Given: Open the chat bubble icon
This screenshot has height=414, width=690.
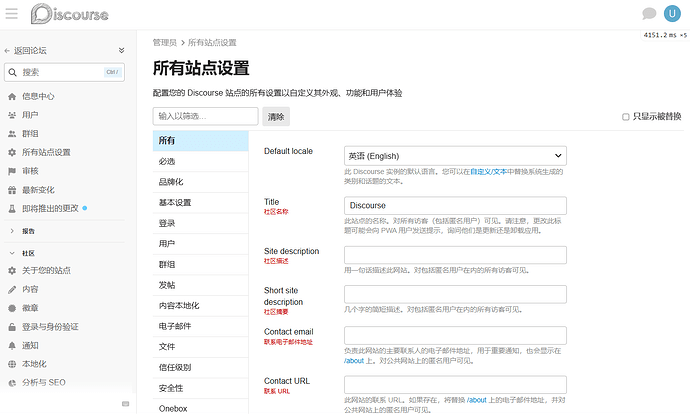Looking at the screenshot, I should click(649, 14).
